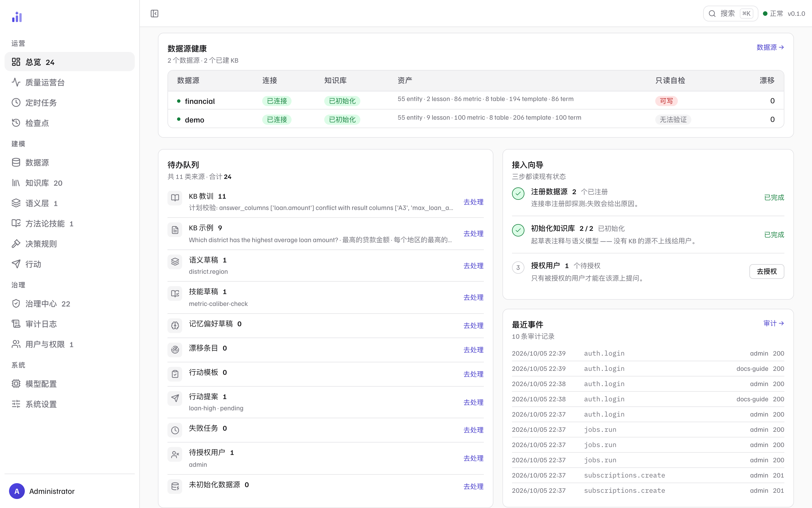Click the 数据源 → link
Viewport: 812px width, 508px height.
pyautogui.click(x=770, y=47)
